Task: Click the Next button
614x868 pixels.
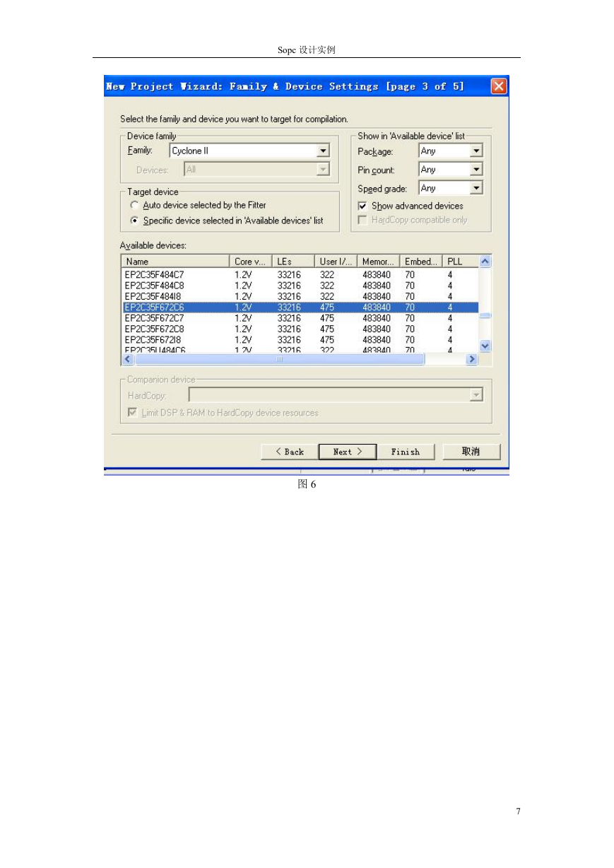Action: coord(348,452)
